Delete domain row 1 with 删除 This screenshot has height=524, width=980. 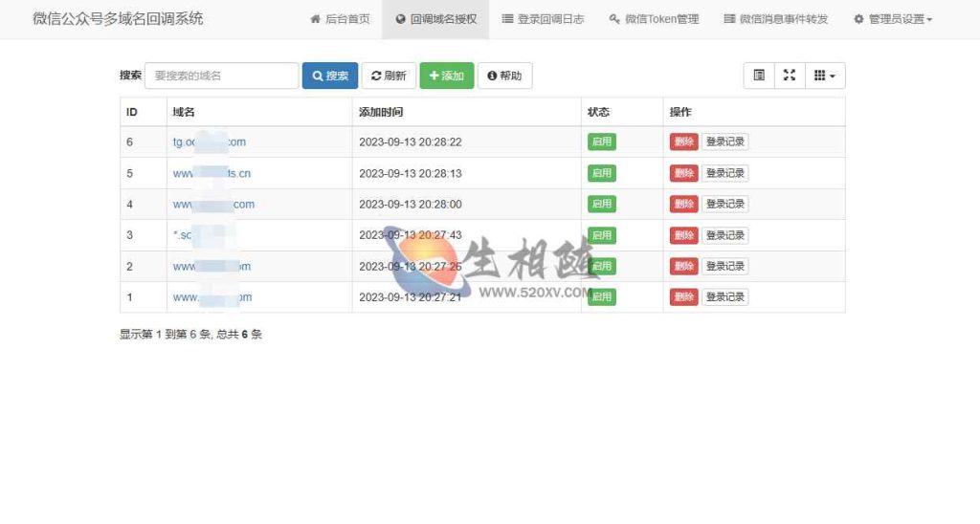pyautogui.click(x=683, y=296)
